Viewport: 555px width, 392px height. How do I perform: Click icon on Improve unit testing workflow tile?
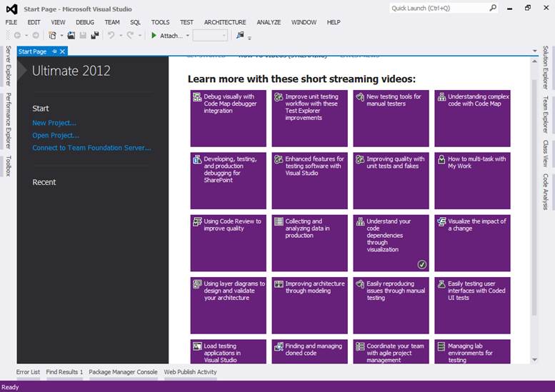[279, 97]
